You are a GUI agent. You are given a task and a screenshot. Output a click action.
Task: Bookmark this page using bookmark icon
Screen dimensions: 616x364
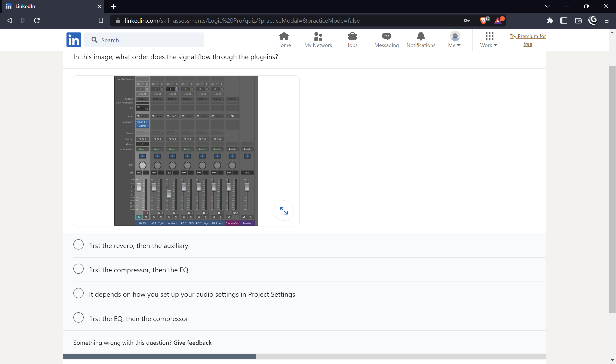point(101,21)
